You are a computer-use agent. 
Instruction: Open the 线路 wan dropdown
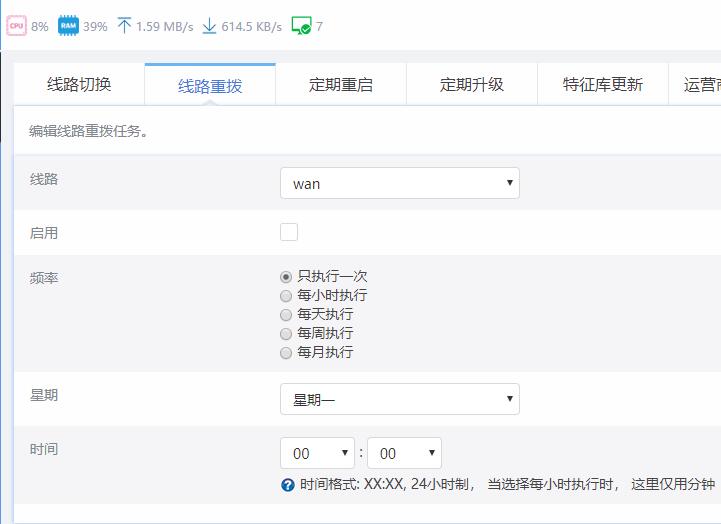click(399, 183)
